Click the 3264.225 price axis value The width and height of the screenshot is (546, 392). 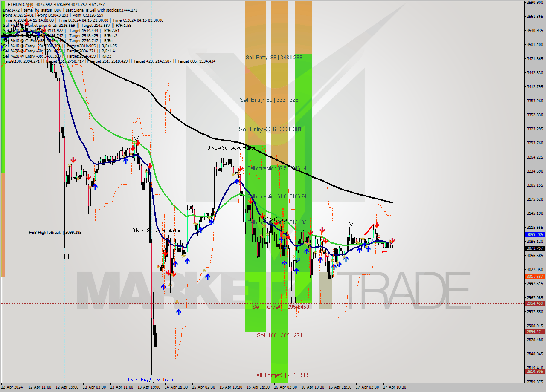click(535, 157)
